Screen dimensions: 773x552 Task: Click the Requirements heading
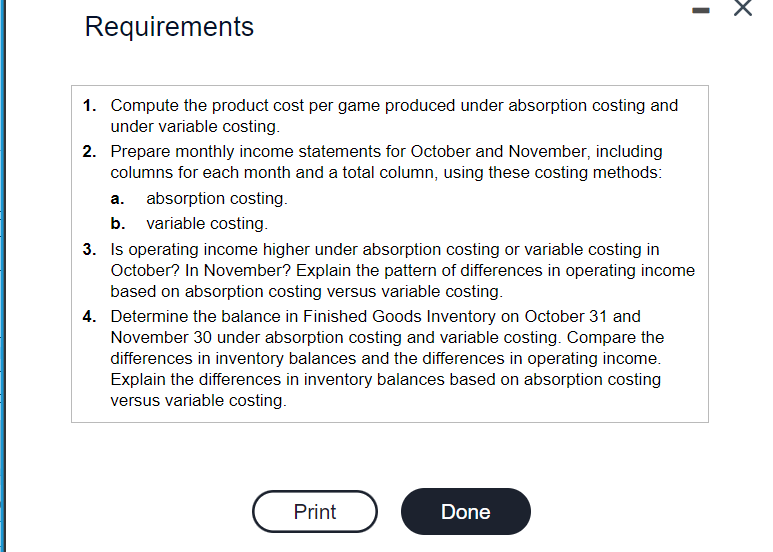tap(169, 27)
